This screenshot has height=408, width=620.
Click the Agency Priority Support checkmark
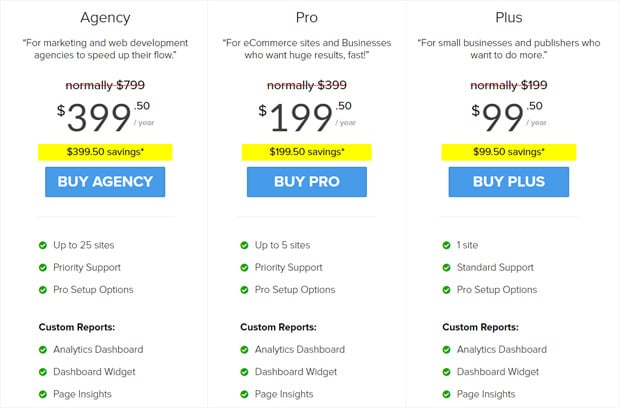pyautogui.click(x=43, y=268)
